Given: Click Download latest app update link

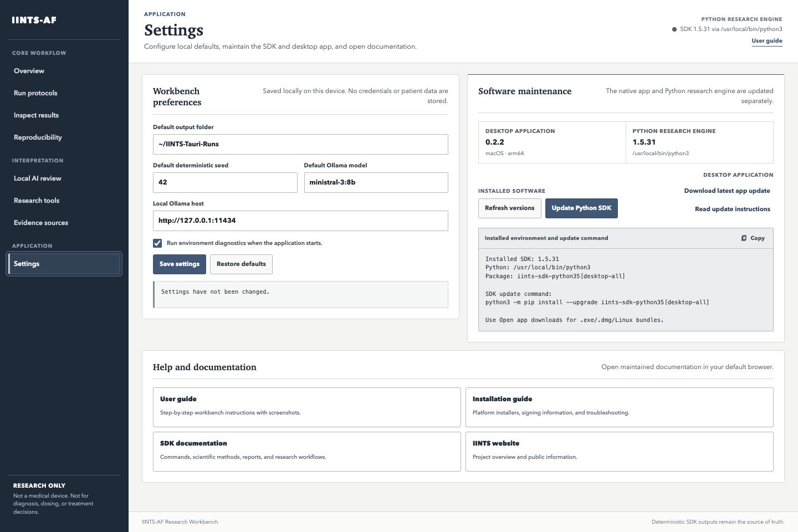Looking at the screenshot, I should coord(727,191).
